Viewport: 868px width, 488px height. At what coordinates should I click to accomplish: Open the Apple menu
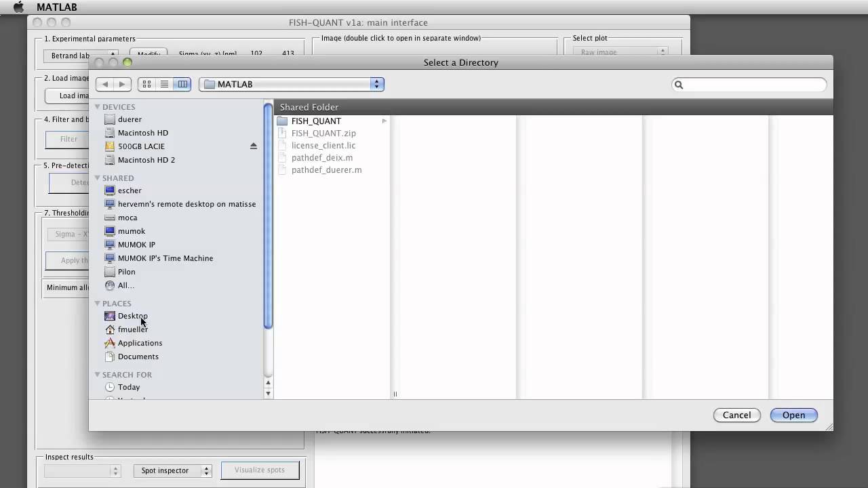pos(18,7)
